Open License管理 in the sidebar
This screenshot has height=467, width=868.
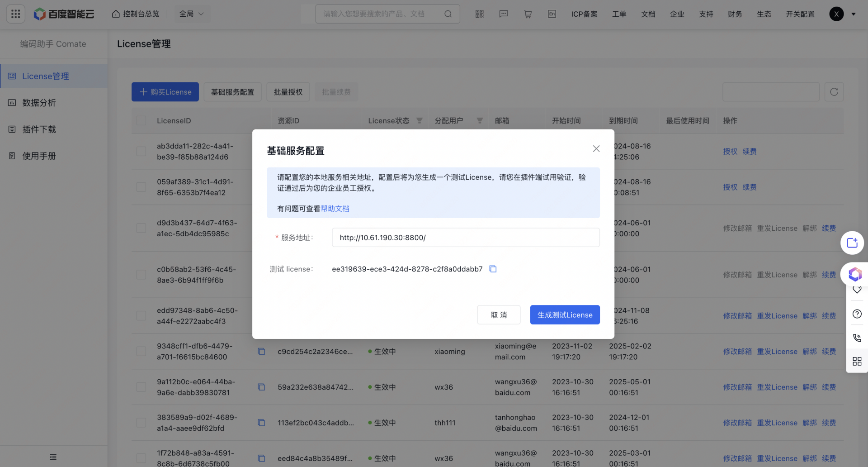coord(54,76)
